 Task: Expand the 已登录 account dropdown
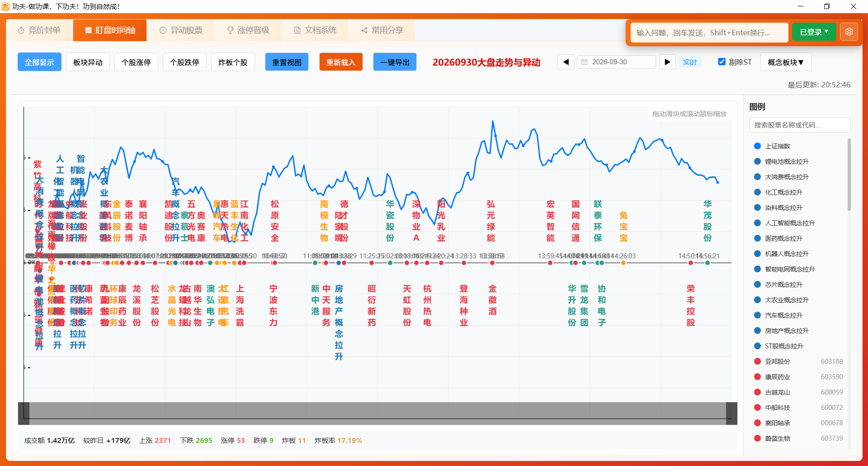[814, 32]
